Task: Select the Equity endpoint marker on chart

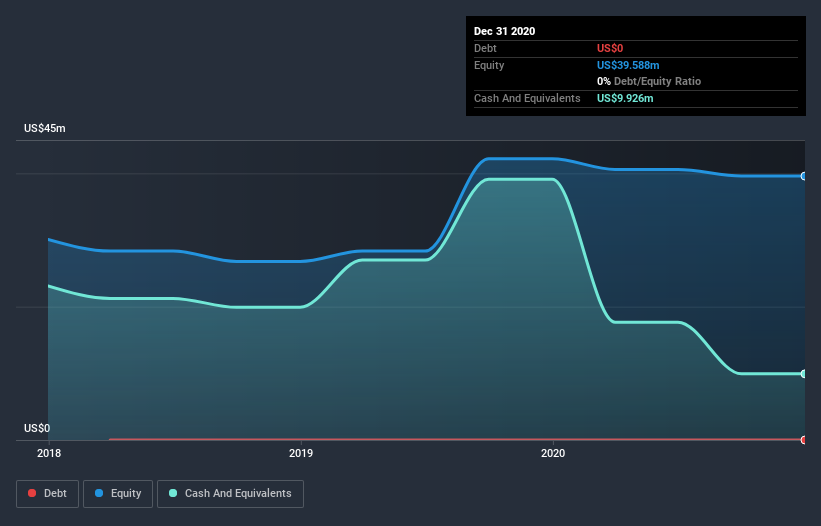Action: click(x=804, y=176)
